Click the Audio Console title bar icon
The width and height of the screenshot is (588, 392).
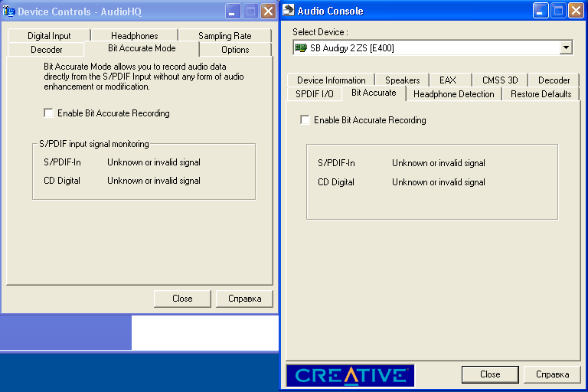tap(288, 10)
